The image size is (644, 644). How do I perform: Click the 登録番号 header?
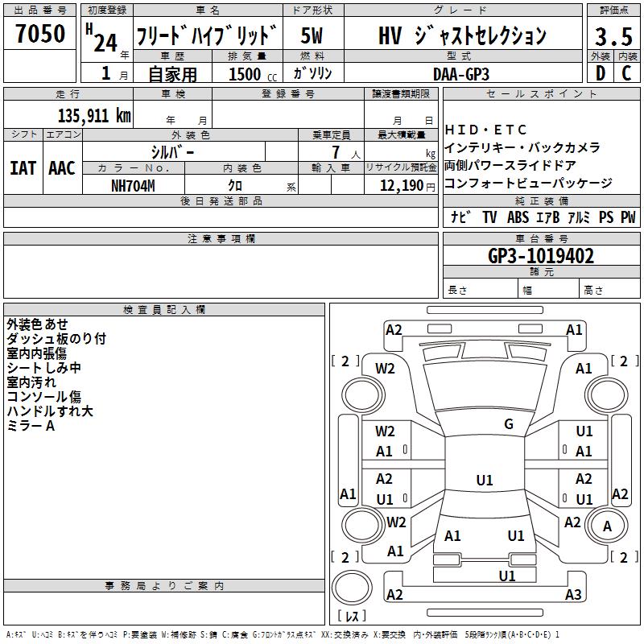pyautogui.click(x=288, y=94)
